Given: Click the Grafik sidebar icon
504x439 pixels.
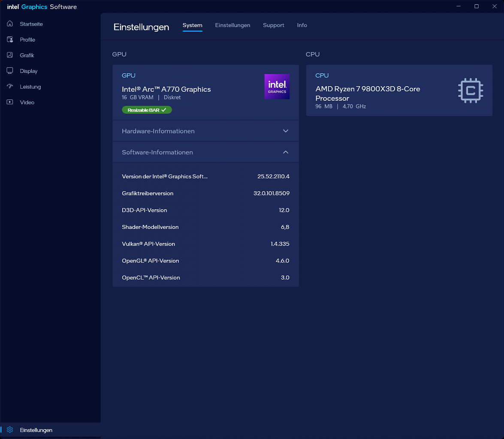Looking at the screenshot, I should [10, 55].
